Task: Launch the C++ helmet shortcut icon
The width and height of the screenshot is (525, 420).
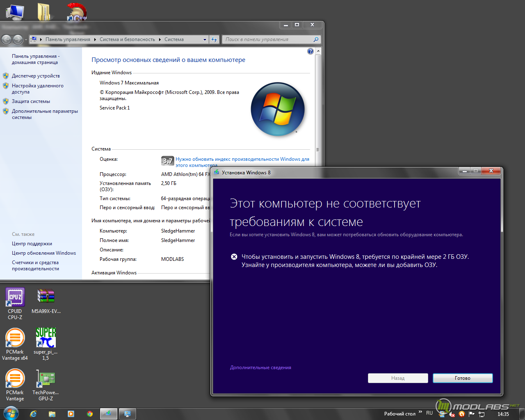Action: point(77,11)
